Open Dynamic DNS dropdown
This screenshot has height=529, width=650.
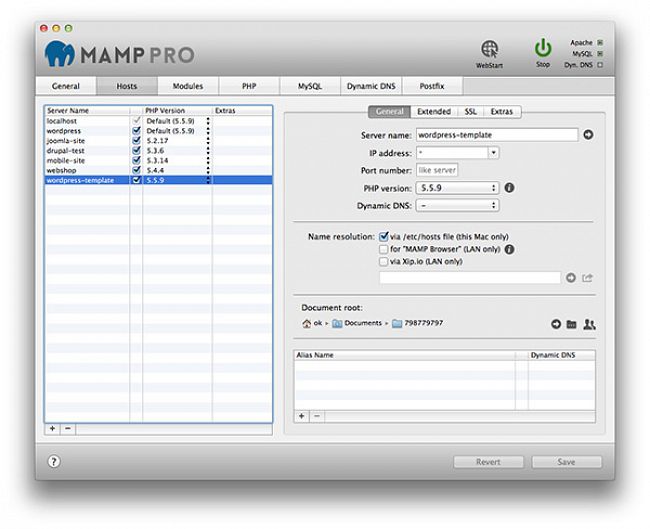(x=457, y=205)
